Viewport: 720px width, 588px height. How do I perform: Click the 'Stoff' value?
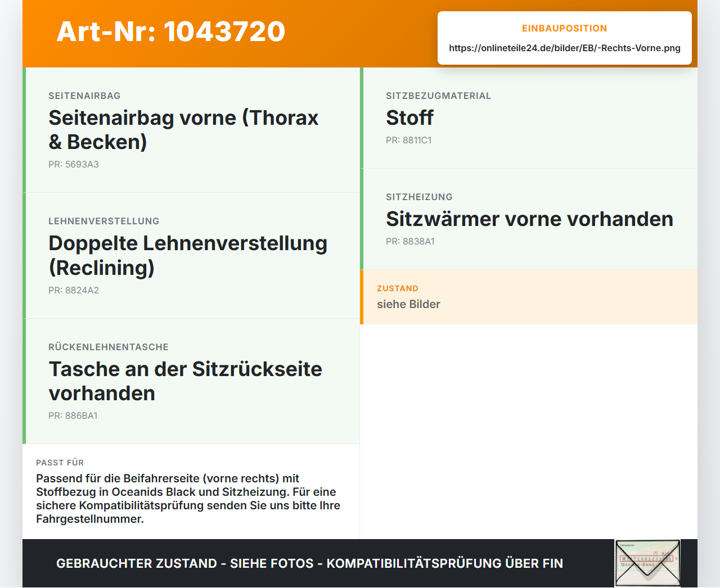click(409, 117)
